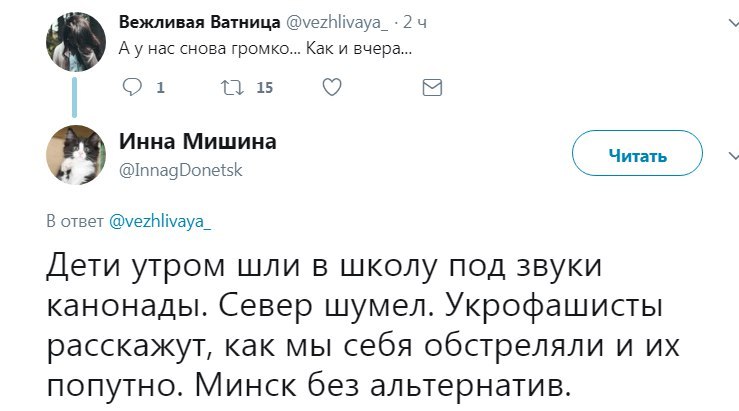739x411 pixels.
Task: Expand Инна Мишина tweet options chevron
Action: point(733,155)
